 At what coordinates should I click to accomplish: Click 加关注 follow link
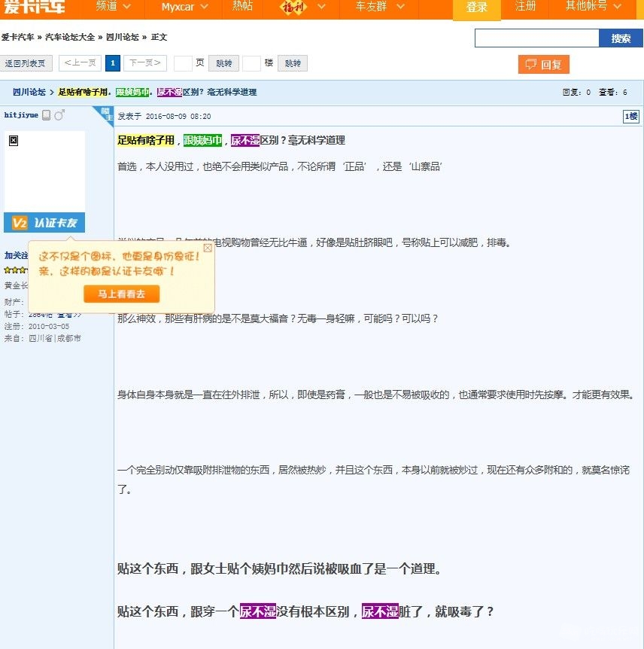(x=16, y=255)
